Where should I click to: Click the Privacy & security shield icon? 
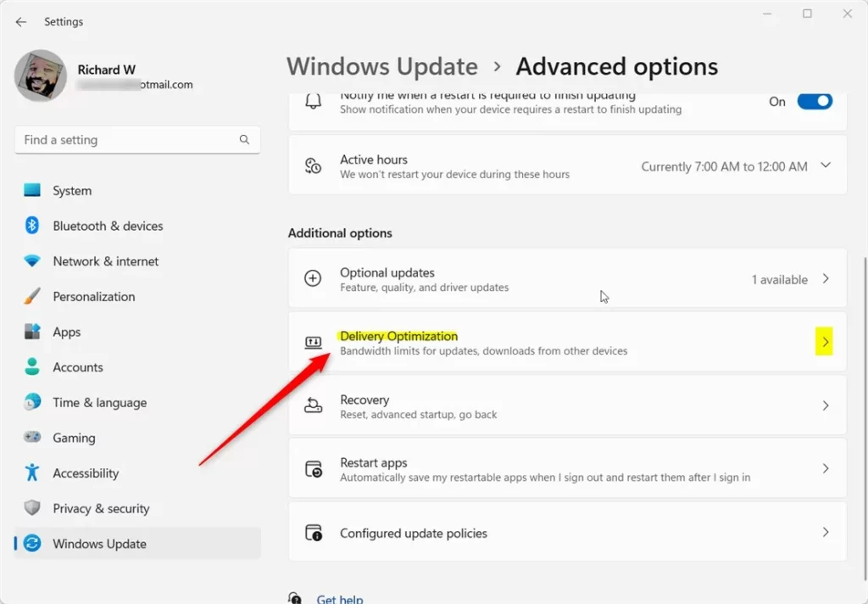[x=32, y=508]
